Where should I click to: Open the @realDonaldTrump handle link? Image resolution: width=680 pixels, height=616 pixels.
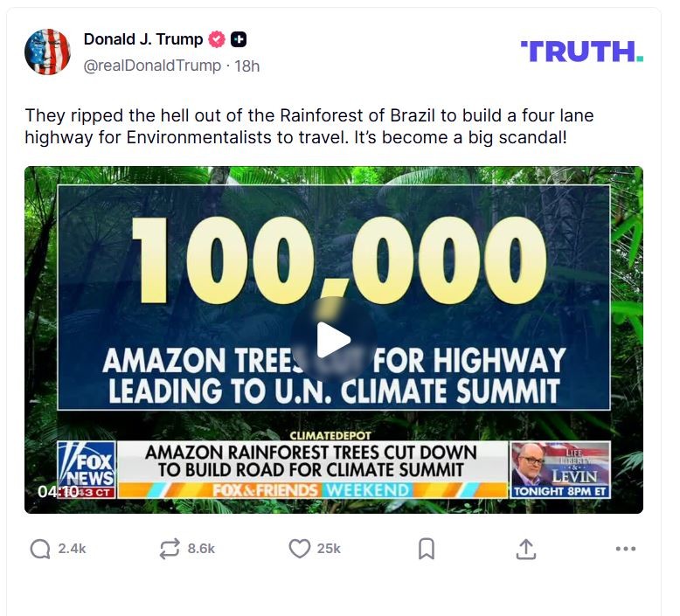(x=152, y=66)
